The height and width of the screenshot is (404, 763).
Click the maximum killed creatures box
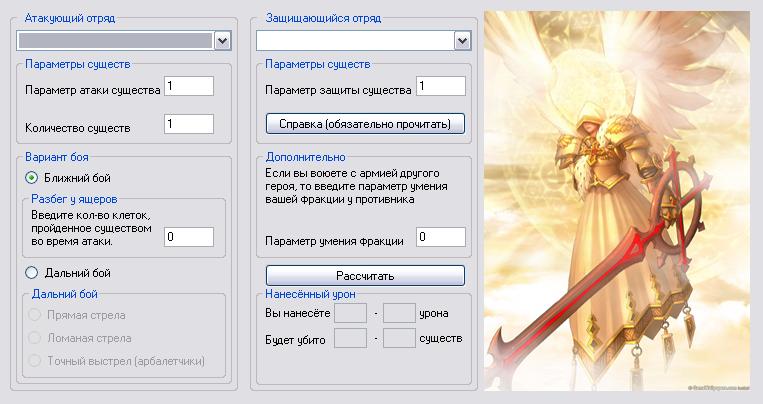pyautogui.click(x=399, y=338)
